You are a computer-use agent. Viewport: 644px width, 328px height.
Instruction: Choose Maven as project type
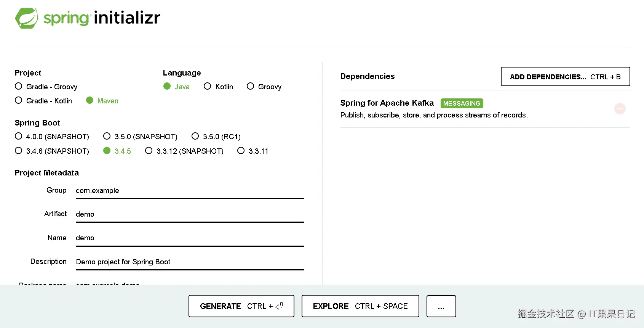90,100
